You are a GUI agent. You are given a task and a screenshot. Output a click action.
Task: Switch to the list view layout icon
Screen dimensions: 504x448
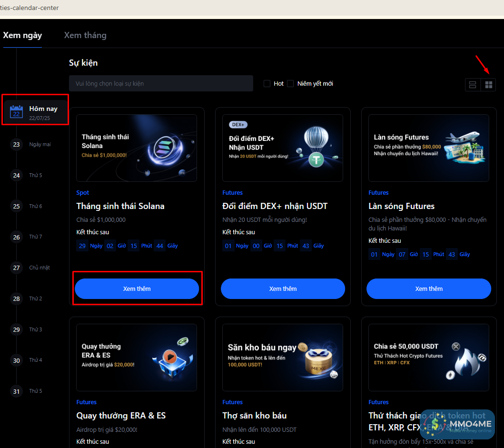point(473,85)
